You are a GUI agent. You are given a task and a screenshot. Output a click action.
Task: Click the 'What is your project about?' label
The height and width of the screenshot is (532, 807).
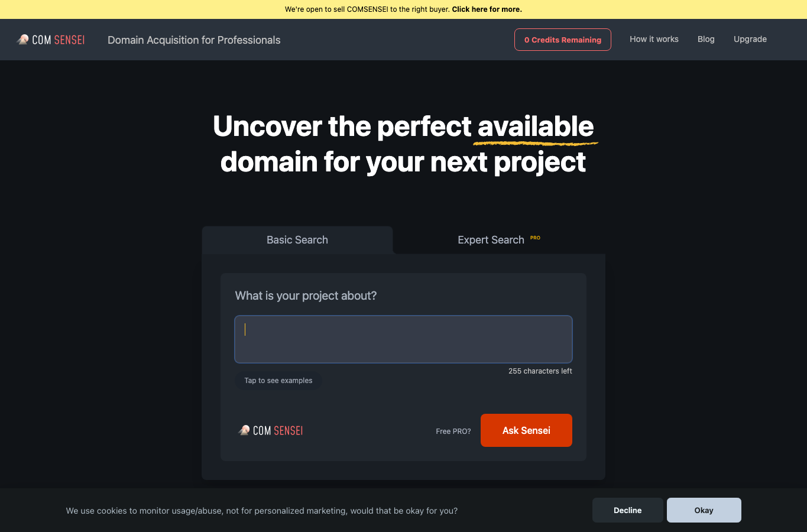(306, 296)
